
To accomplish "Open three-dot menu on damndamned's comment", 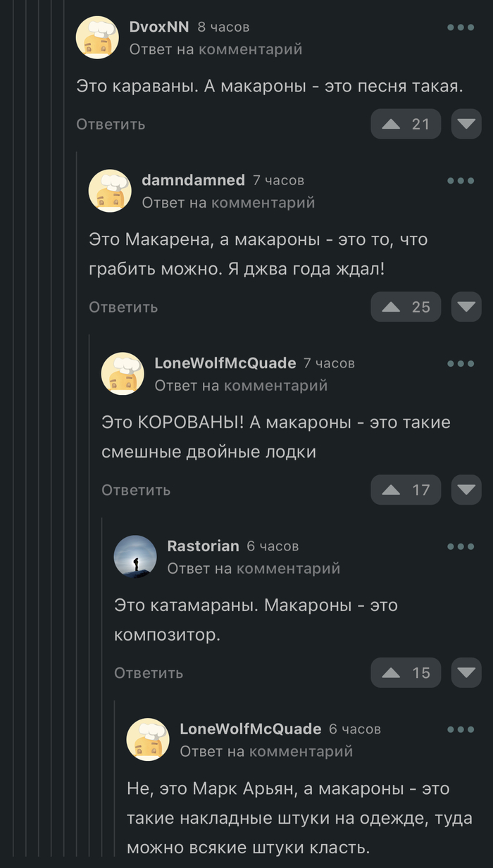I will (461, 181).
